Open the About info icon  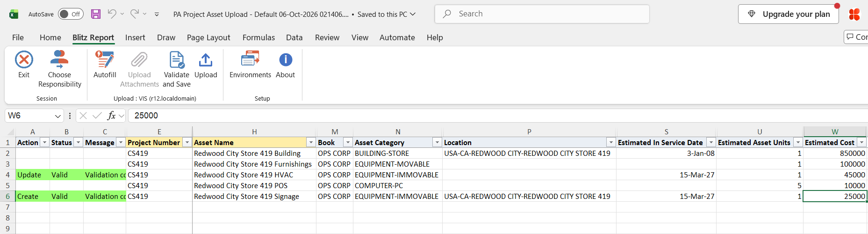[x=286, y=60]
